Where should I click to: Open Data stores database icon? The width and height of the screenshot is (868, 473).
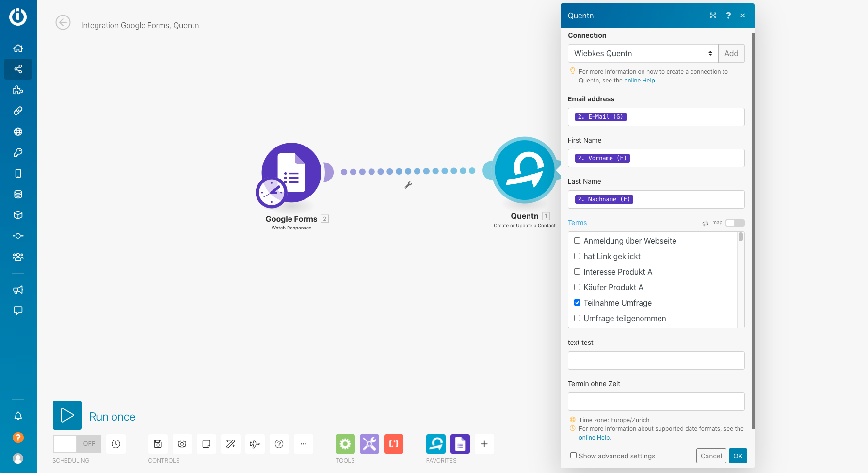click(x=18, y=195)
